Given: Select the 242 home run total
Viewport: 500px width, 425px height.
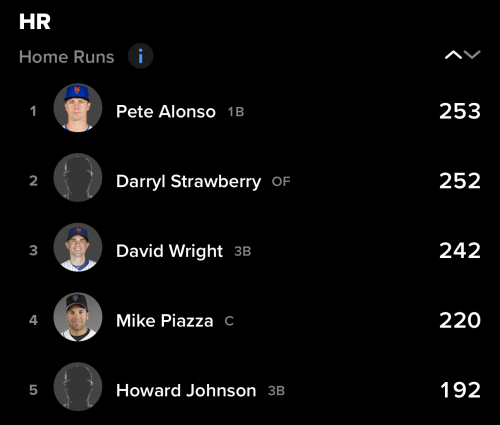Looking at the screenshot, I should click(460, 251).
